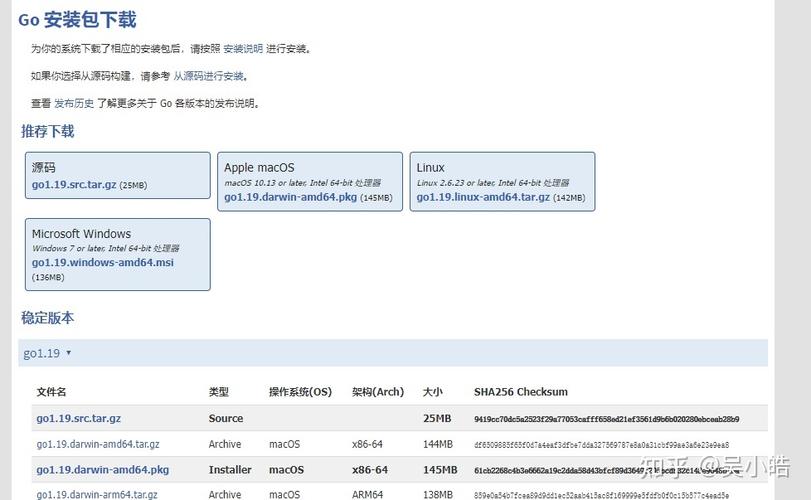The image size is (811, 500).
Task: Click the 稳定版本 section heading
Action: pos(48,317)
